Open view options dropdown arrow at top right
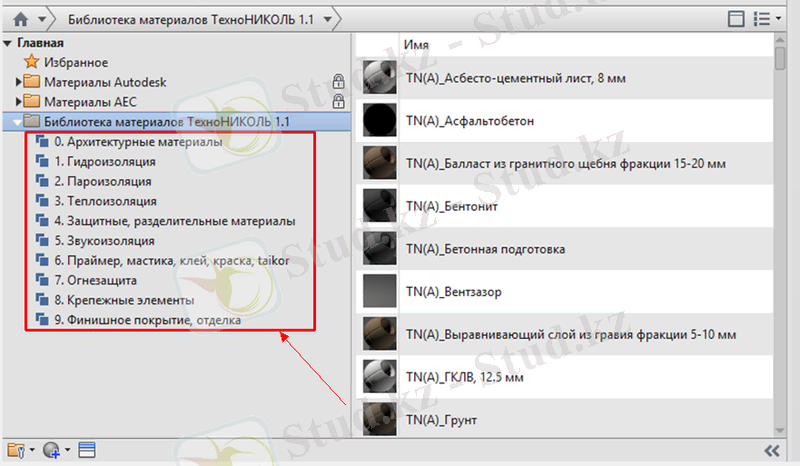This screenshot has height=466, width=800. (x=779, y=19)
